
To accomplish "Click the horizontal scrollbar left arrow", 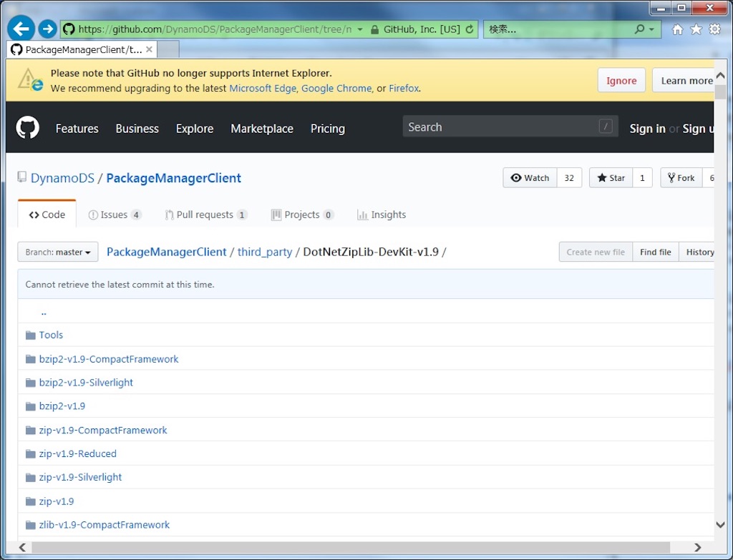I will (x=22, y=547).
